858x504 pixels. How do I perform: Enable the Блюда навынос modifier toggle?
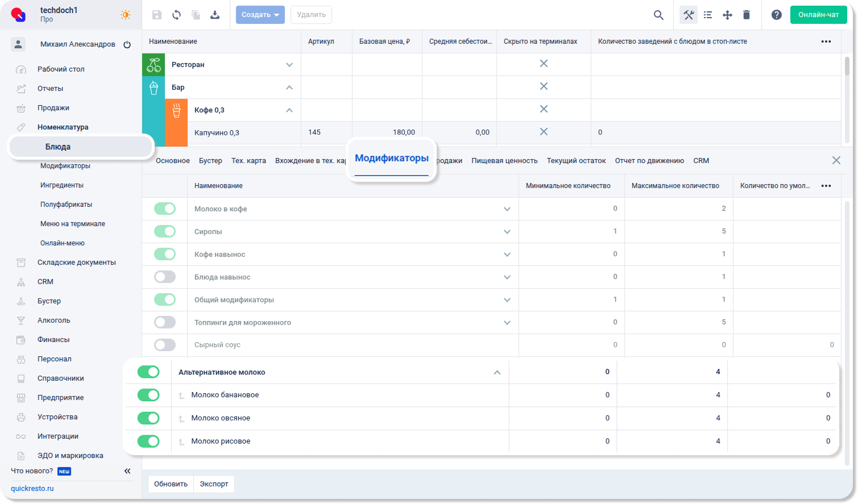click(165, 277)
